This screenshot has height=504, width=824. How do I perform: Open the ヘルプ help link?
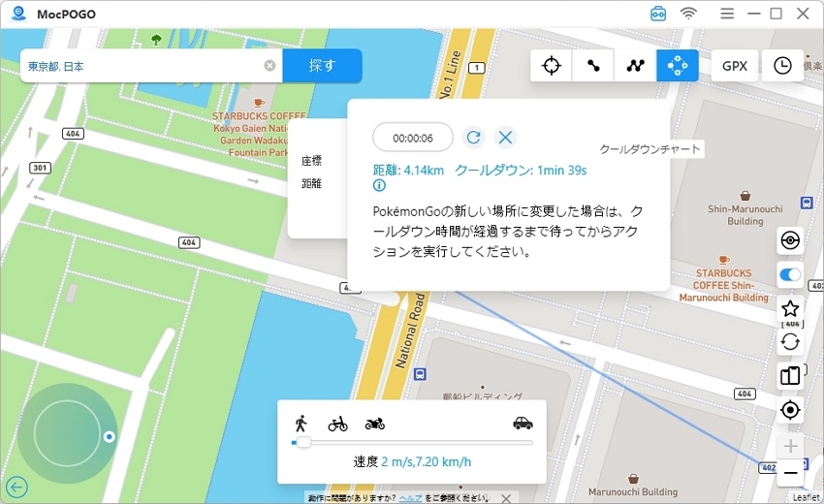[x=410, y=497]
